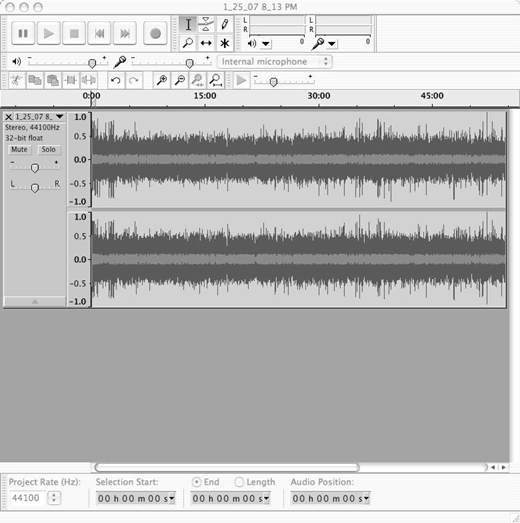This screenshot has height=523, width=520.
Task: Solo the audio track
Action: (x=49, y=149)
